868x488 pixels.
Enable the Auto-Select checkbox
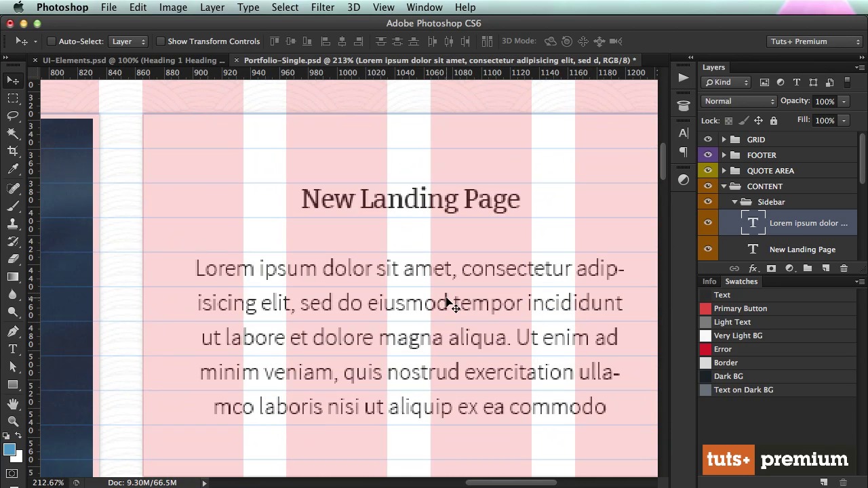[x=52, y=41]
